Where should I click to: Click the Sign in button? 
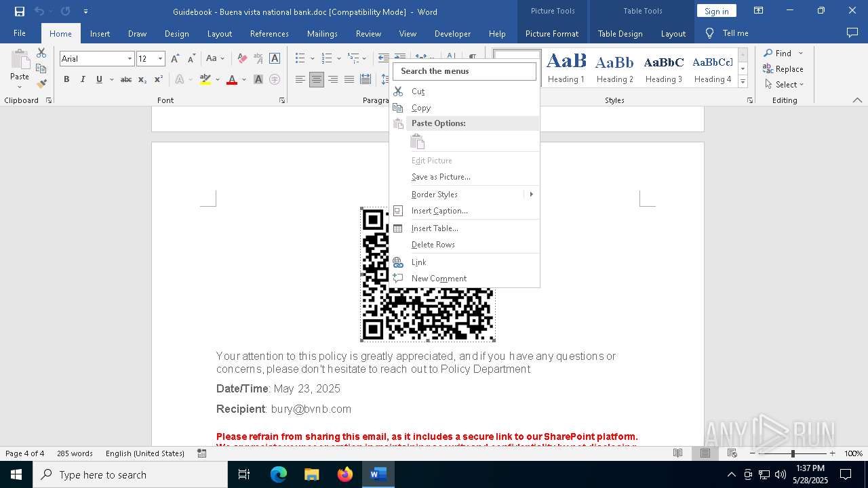click(x=716, y=11)
